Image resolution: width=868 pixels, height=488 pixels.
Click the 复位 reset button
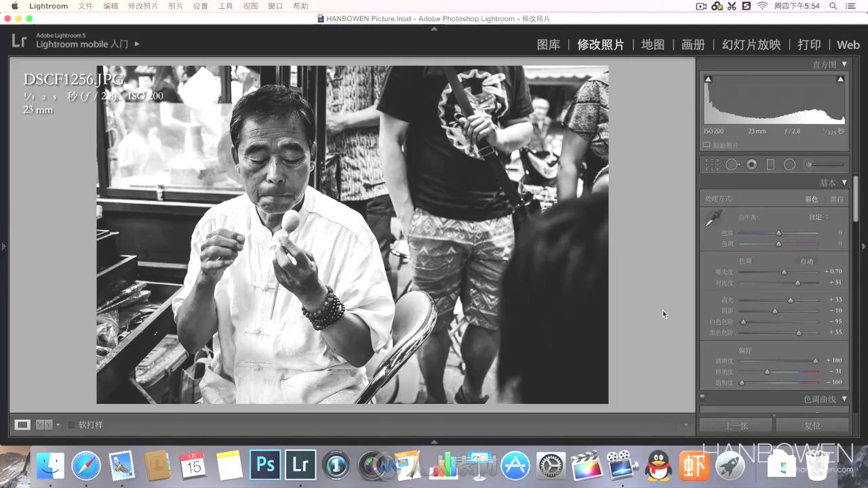(812, 426)
